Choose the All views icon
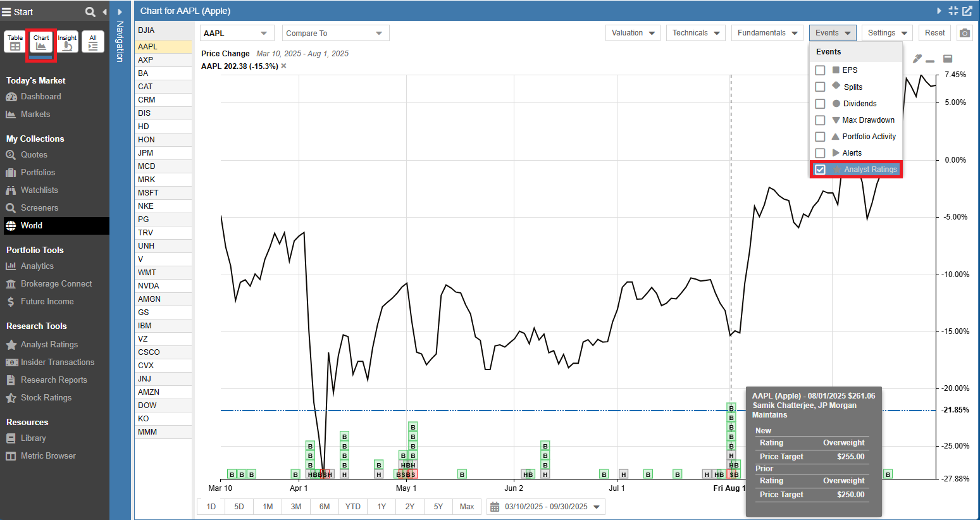This screenshot has width=980, height=520. pyautogui.click(x=93, y=42)
